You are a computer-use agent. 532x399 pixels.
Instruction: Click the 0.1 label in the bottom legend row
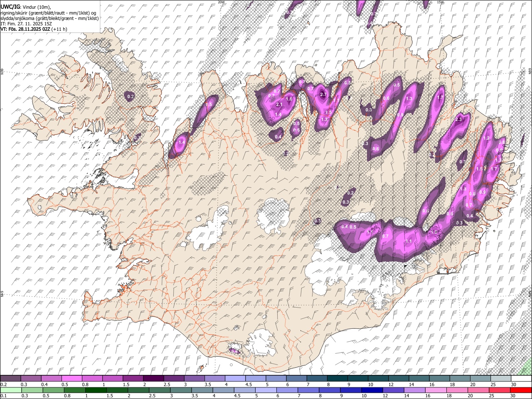tap(3, 396)
